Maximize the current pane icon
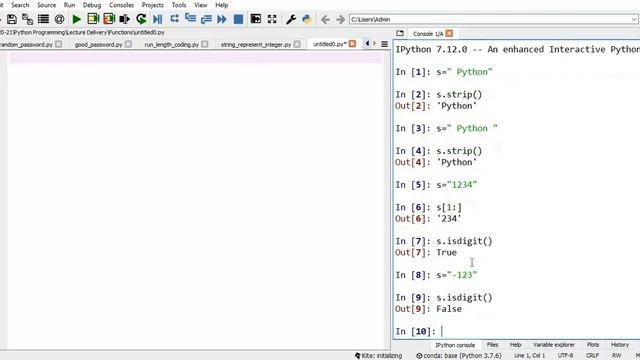 click(x=256, y=19)
